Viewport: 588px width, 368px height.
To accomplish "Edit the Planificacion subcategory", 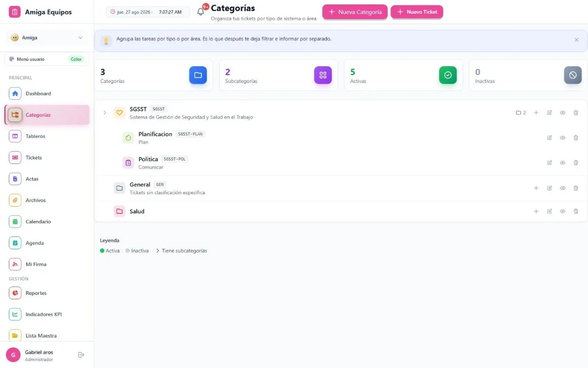I will click(549, 138).
